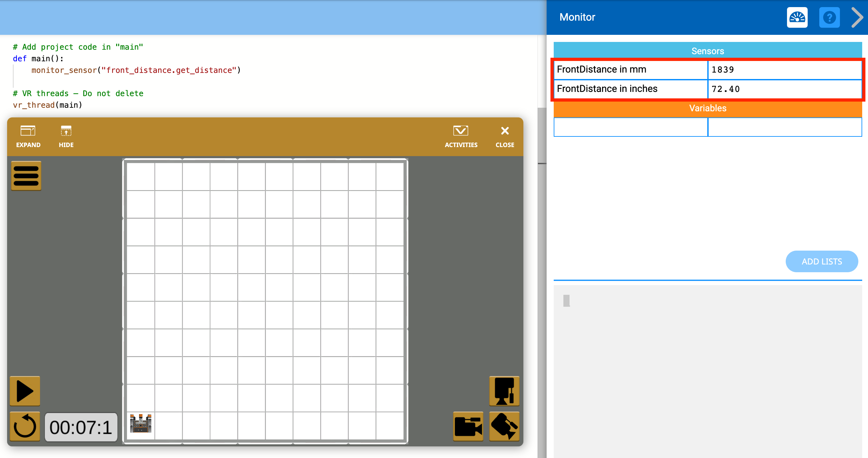Open the Monitor help question mark
Image resolution: width=868 pixels, height=458 pixels.
point(830,17)
